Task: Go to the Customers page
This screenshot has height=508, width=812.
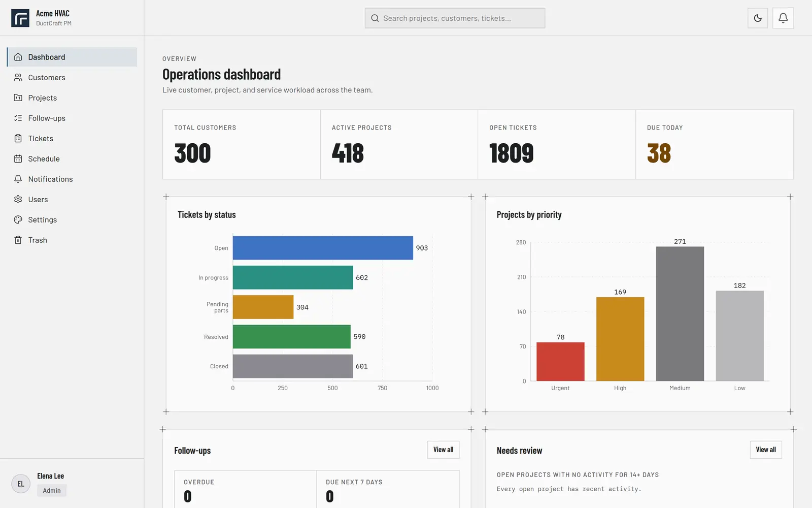Action: pos(72,77)
